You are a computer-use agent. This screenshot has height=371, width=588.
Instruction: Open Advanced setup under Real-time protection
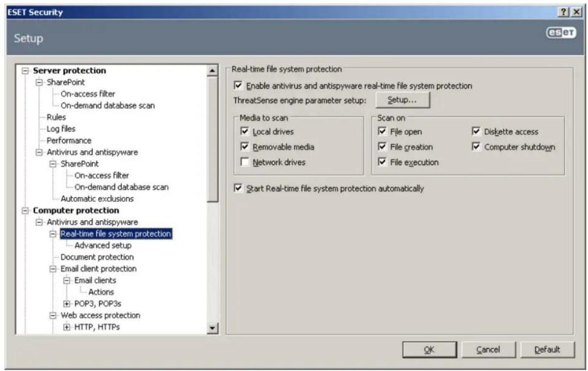tap(103, 245)
